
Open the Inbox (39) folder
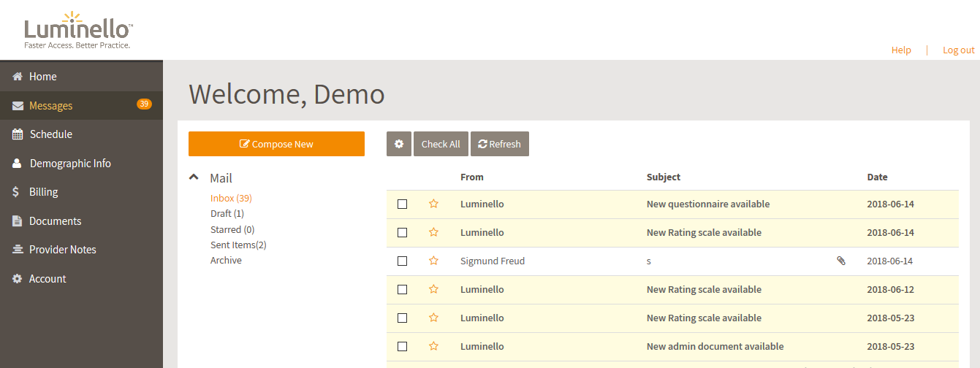point(231,198)
